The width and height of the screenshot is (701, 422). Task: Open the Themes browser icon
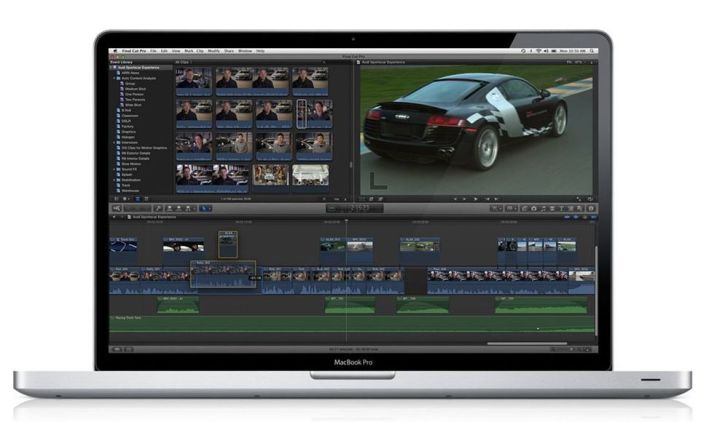pyautogui.click(x=579, y=208)
